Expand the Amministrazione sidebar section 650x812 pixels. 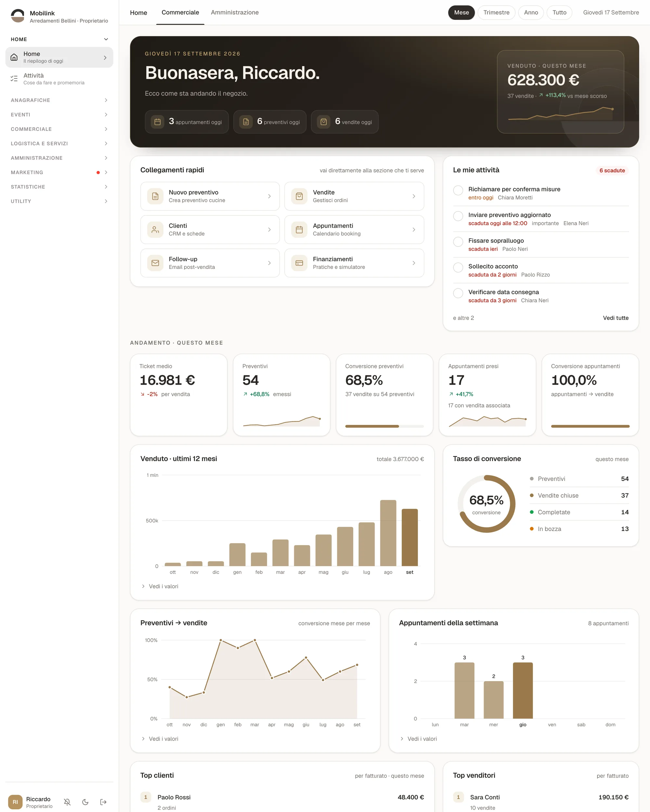click(x=59, y=158)
